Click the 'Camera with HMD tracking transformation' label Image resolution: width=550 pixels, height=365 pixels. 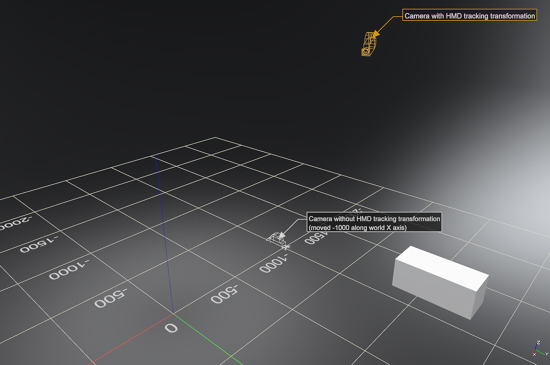(469, 15)
